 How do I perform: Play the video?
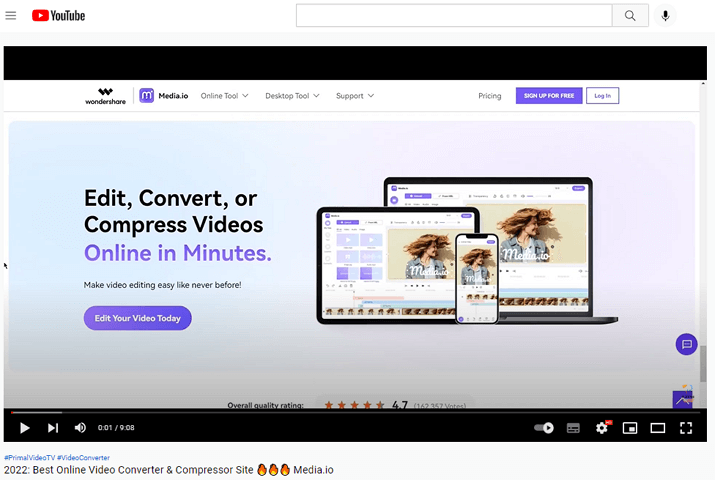pos(25,428)
